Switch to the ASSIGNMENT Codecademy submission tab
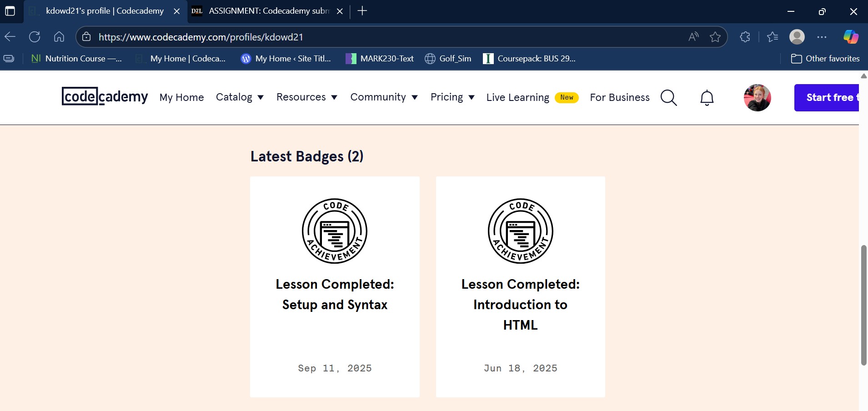Viewport: 868px width, 411px height. coord(268,11)
